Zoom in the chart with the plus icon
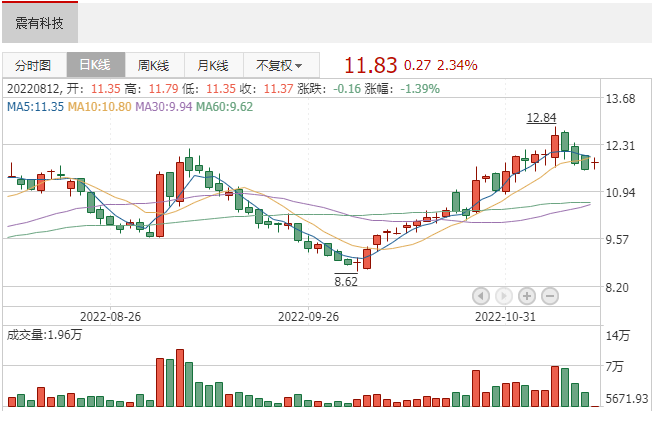The height and width of the screenshot is (433, 655). click(x=526, y=295)
